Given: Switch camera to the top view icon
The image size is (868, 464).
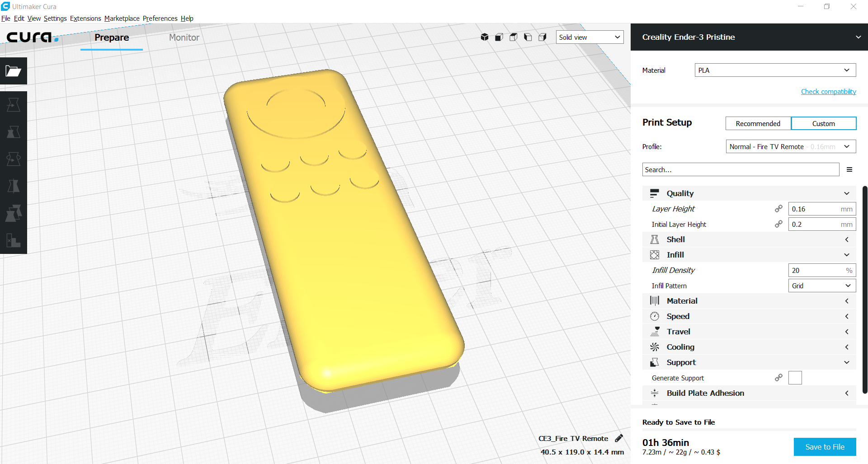Looking at the screenshot, I should click(x=514, y=37).
